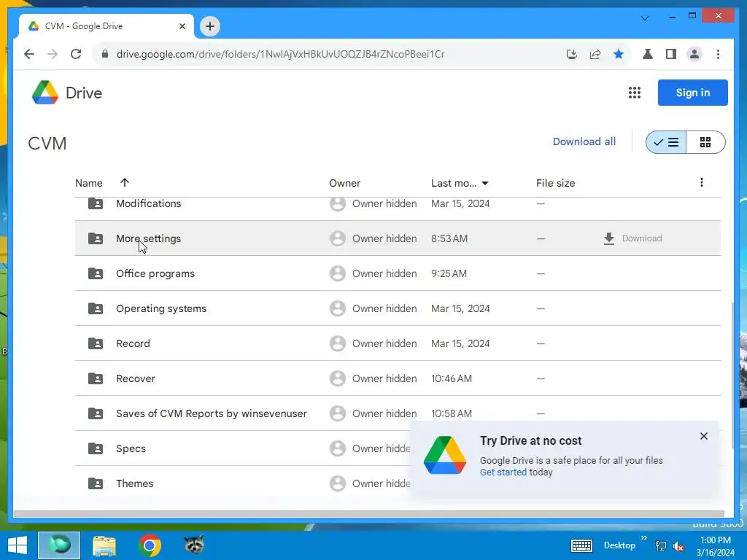Follow the Get started link

(x=503, y=472)
